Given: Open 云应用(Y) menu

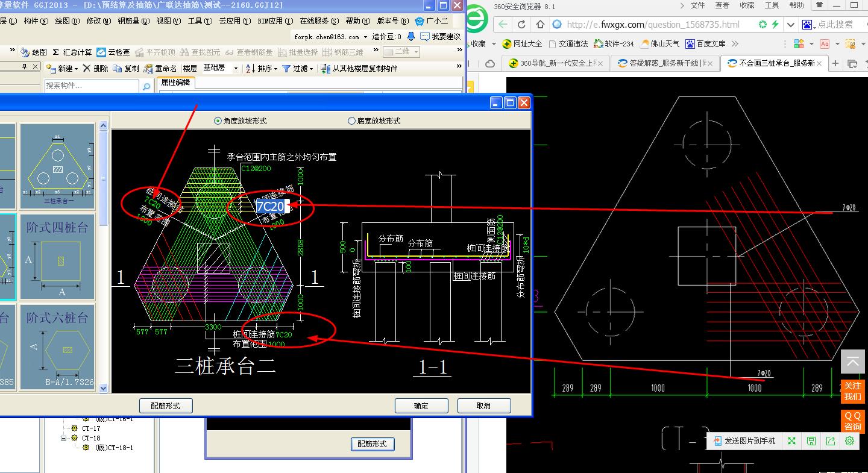Looking at the screenshot, I should coord(234,20).
